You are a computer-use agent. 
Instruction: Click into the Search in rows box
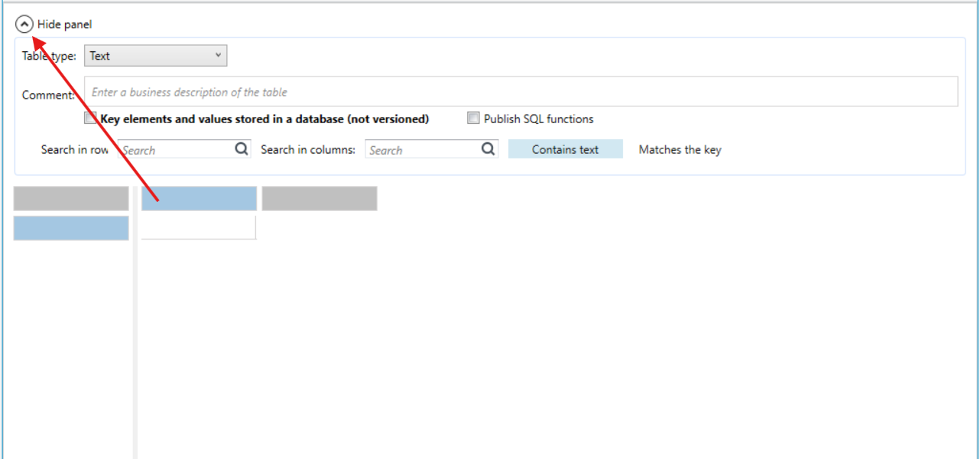pos(176,149)
